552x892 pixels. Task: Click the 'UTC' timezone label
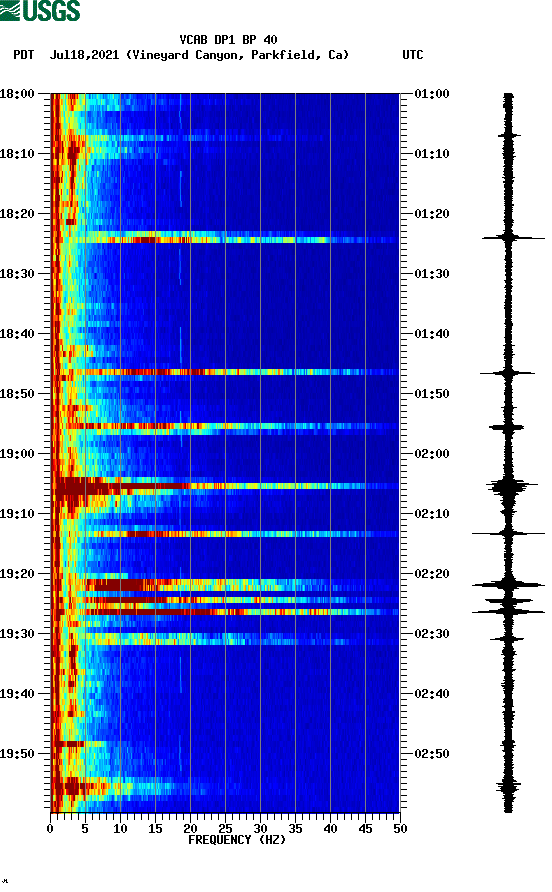(x=413, y=55)
